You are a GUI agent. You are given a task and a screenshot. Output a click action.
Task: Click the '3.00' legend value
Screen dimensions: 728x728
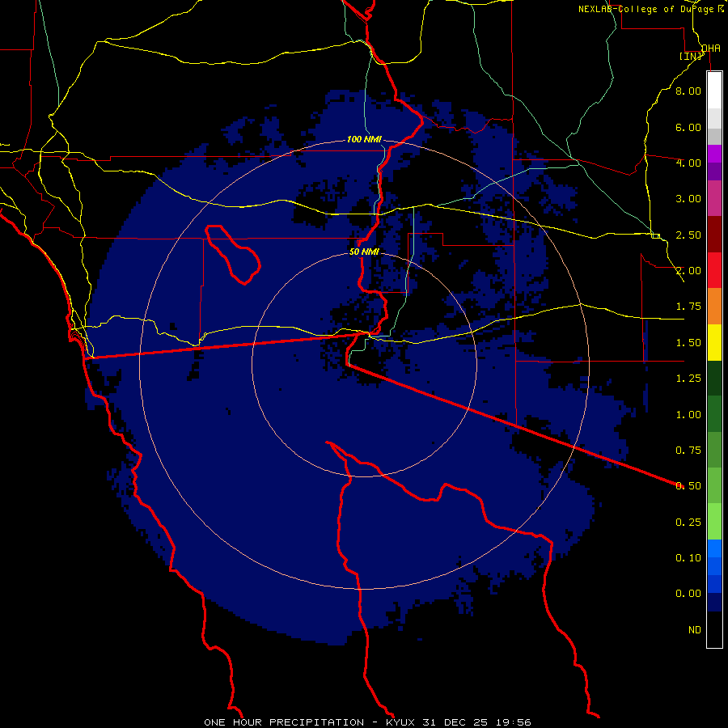point(688,199)
